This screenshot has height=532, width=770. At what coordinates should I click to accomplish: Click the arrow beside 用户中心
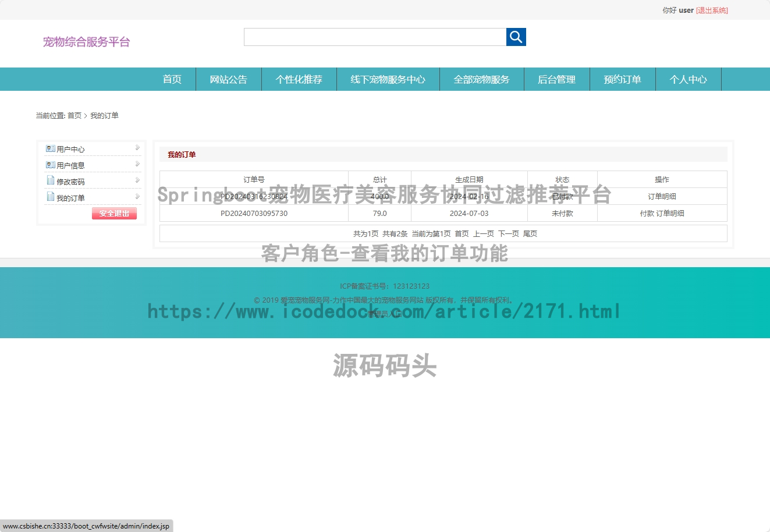pos(137,148)
